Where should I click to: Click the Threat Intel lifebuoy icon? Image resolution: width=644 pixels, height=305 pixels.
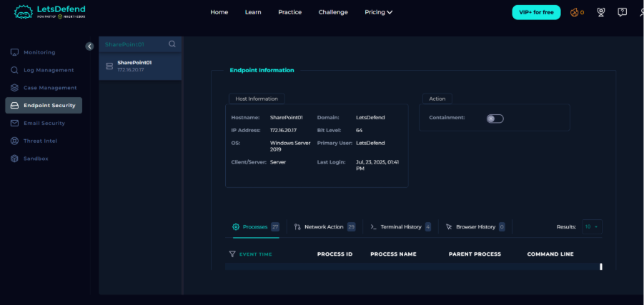click(14, 141)
